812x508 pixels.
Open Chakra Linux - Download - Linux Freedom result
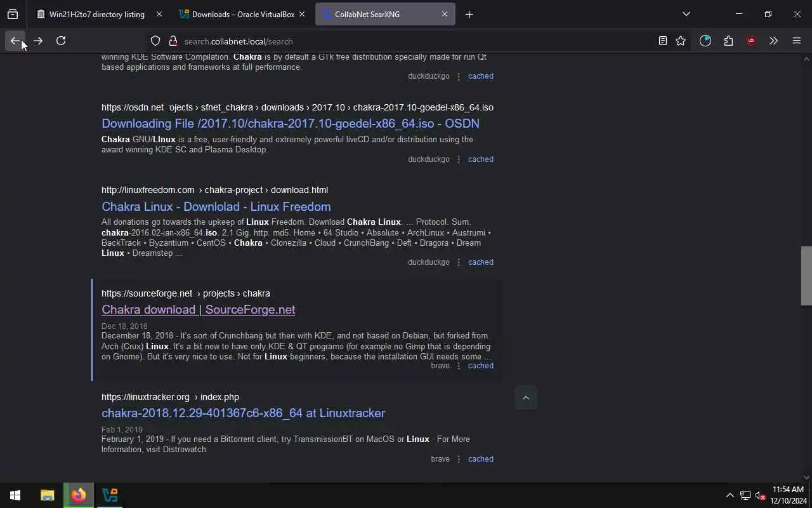click(216, 206)
